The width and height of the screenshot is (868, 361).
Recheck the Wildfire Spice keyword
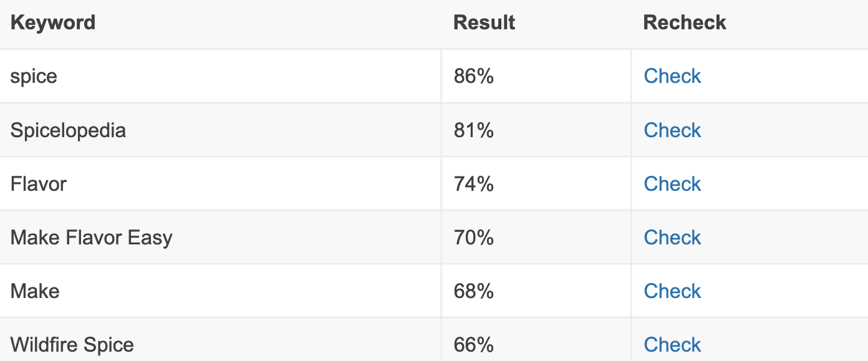672,345
